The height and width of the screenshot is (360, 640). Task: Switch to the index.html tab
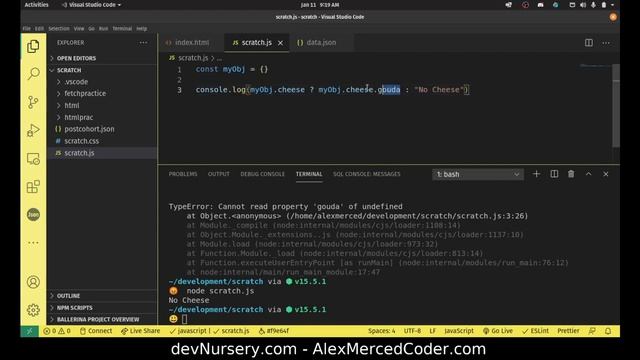(191, 42)
